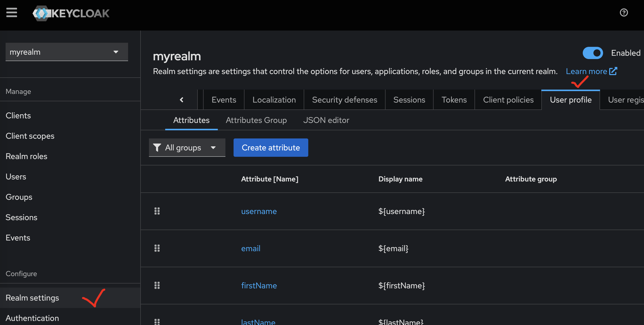Click the Keycloak logo
This screenshot has height=325, width=644.
(71, 13)
